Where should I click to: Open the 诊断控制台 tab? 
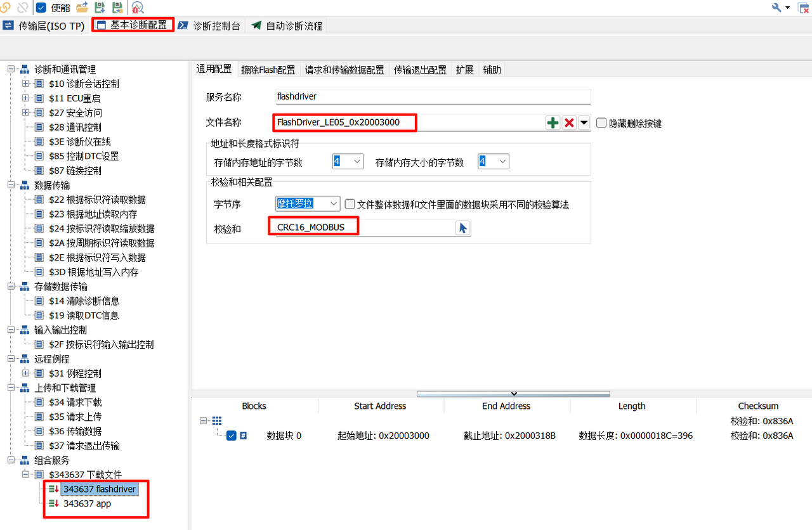point(209,26)
